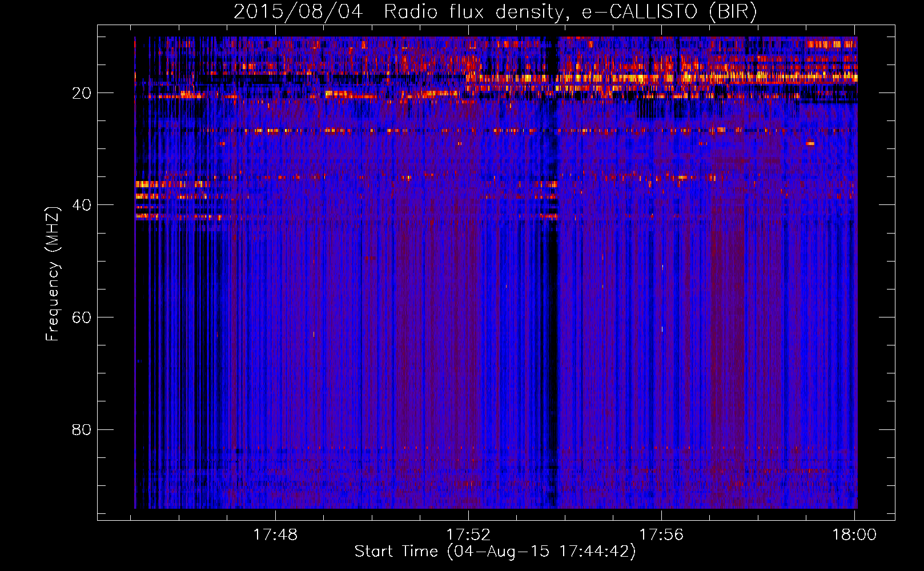Click the 40 frequency tick label

[82, 205]
